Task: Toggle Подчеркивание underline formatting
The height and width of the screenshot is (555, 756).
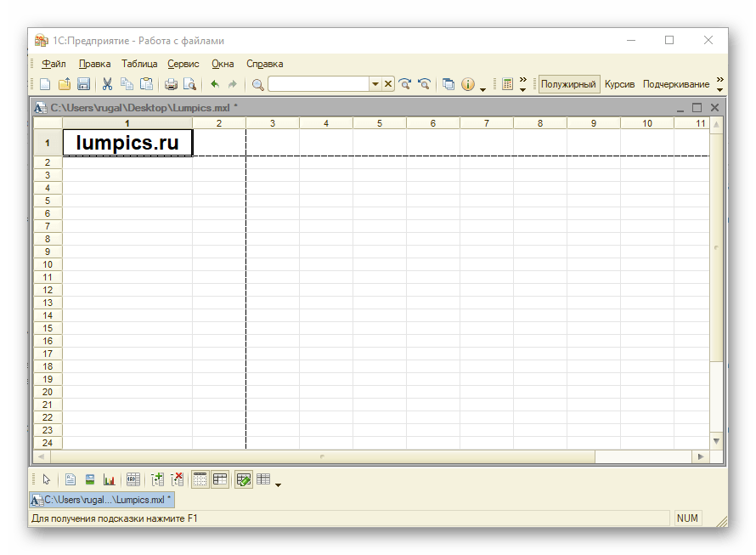Action: (x=675, y=84)
